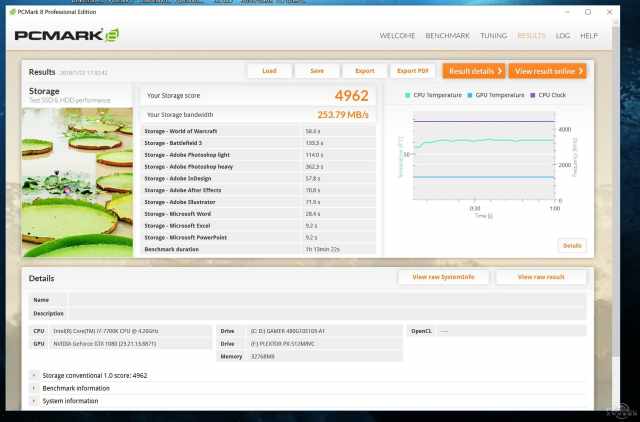Image resolution: width=640 pixels, height=422 pixels.
Task: Open the WELCOME tab
Action: pos(397,36)
